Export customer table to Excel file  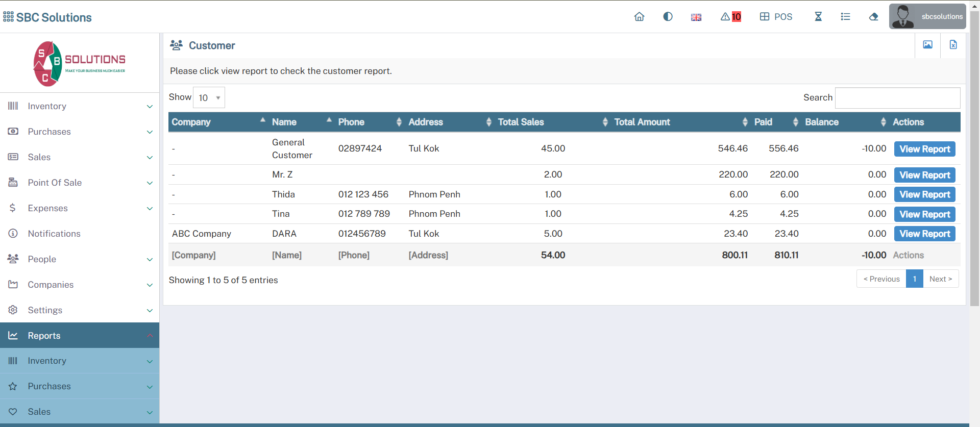[953, 45]
